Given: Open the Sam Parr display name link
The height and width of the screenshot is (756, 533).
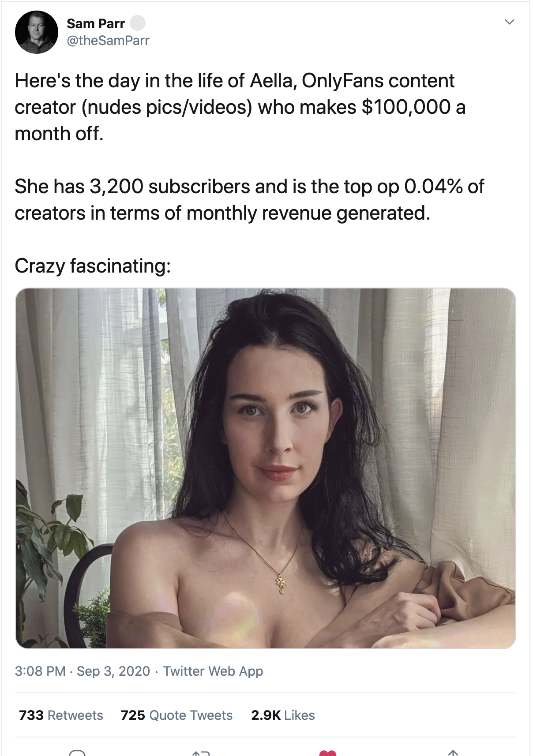Looking at the screenshot, I should coord(96,23).
